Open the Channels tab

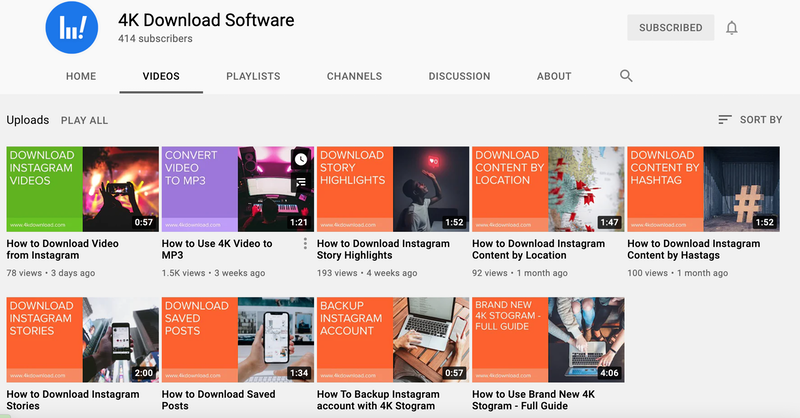pos(354,76)
